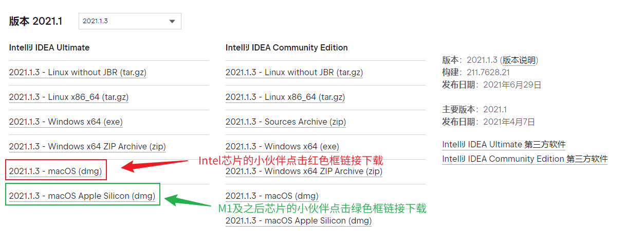Download Ultimate Windows x64 exe

[66, 122]
